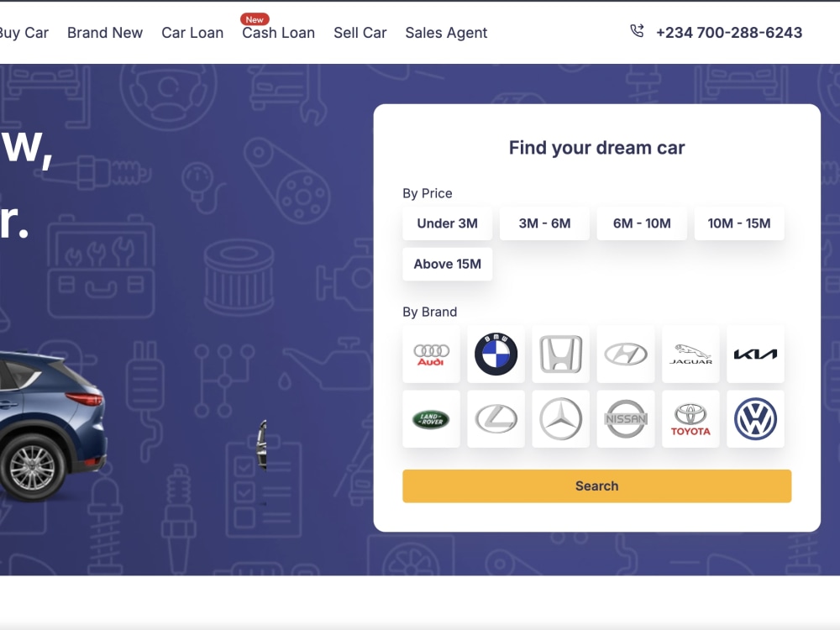Filter by 10M - 15M price
The height and width of the screenshot is (630, 840).
point(739,223)
